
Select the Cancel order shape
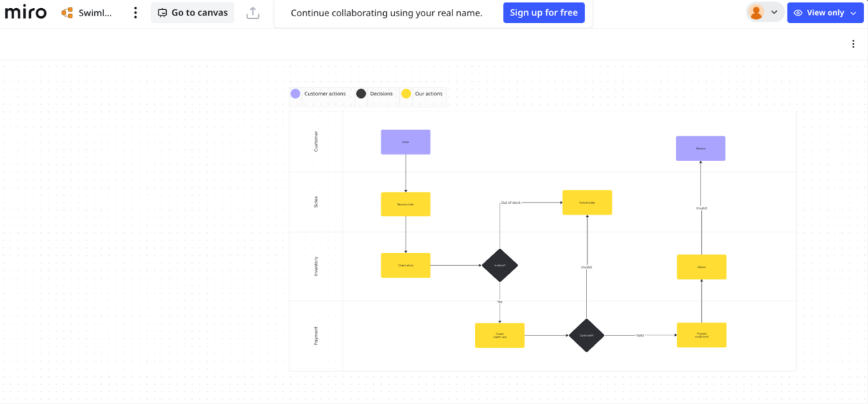(587, 203)
